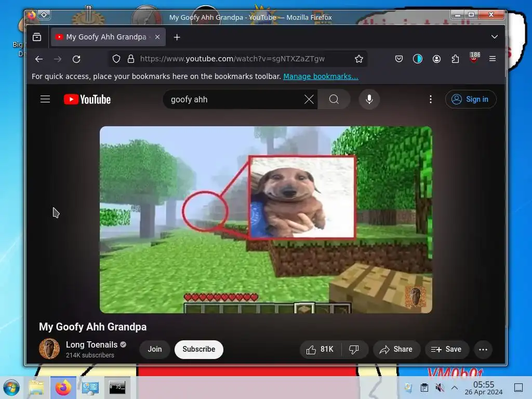Open the Windows Start menu orb
Screen dimensions: 532x399
[x=11, y=388]
